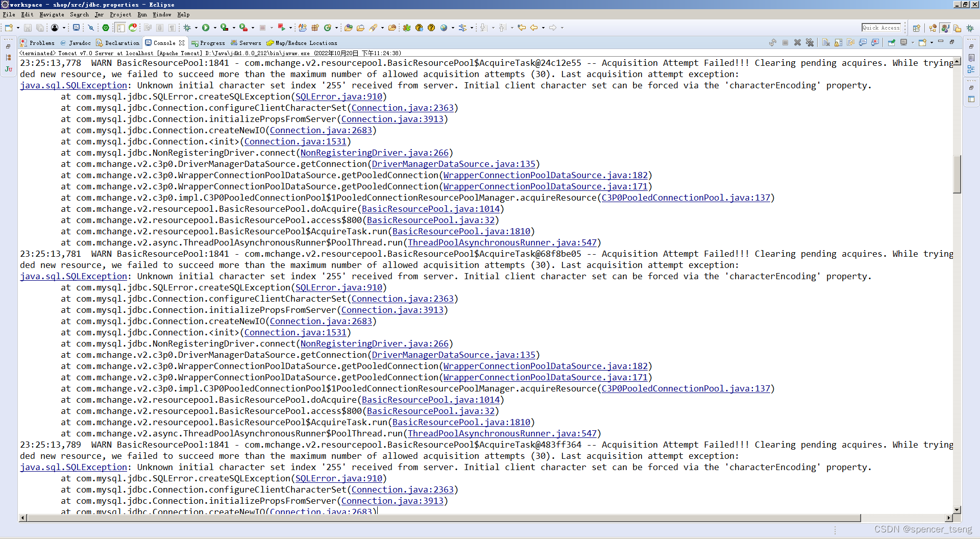Viewport: 980px width, 539px height.
Task: Enable Show Console When Standard Out Changes
Action: pos(863,42)
